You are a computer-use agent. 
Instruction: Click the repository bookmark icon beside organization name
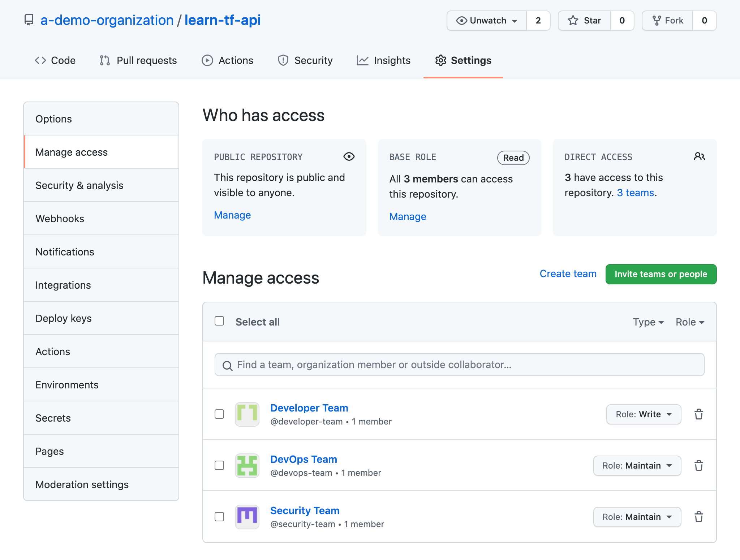tap(29, 20)
